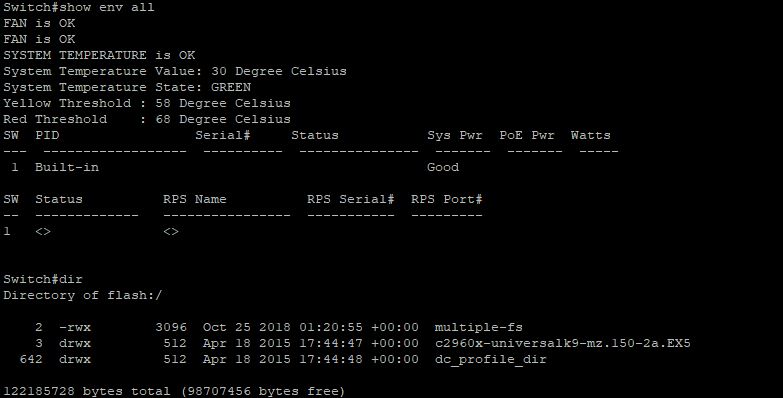Image resolution: width=783 pixels, height=398 pixels.
Task: Click the GREEN temperature state text
Action: point(231,87)
